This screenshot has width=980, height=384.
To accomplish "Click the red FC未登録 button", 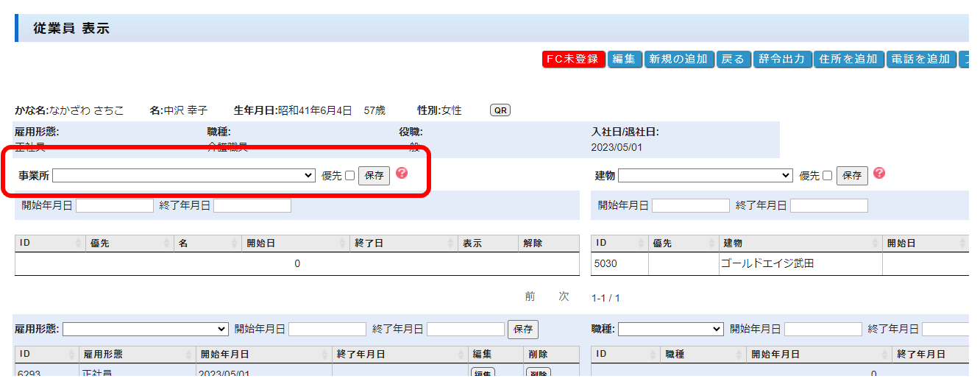I will (x=573, y=60).
